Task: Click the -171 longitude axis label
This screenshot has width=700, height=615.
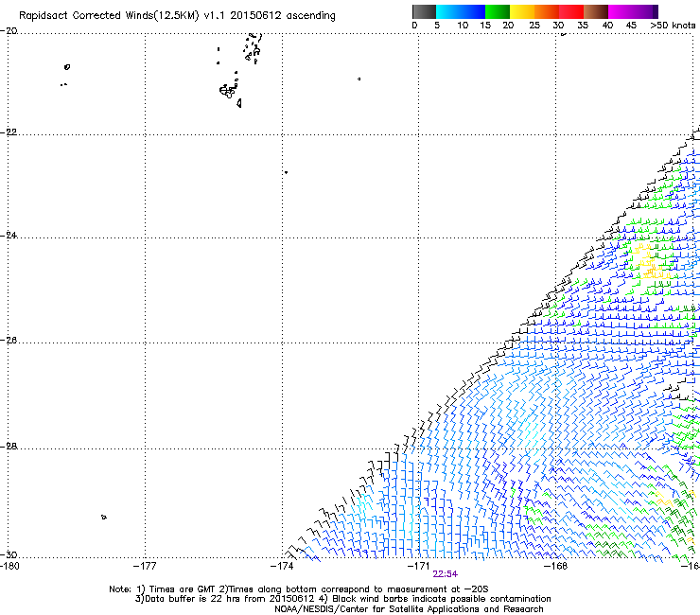Action: point(419,567)
